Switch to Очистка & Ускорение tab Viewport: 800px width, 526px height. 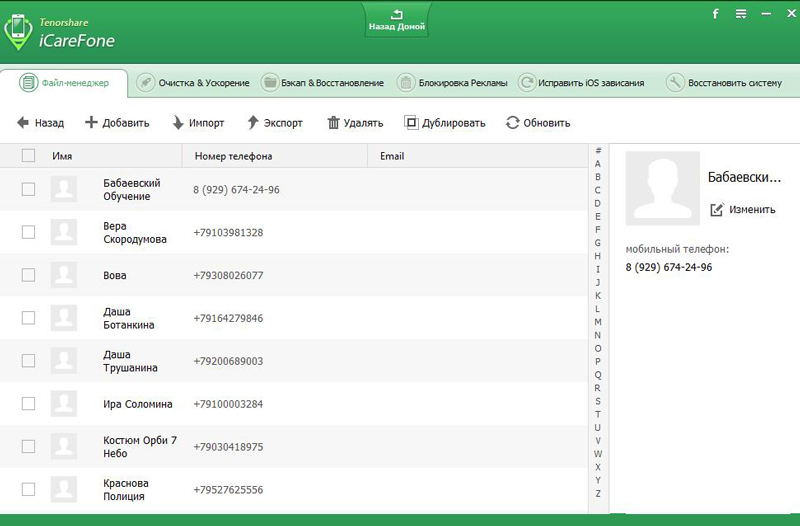click(193, 83)
